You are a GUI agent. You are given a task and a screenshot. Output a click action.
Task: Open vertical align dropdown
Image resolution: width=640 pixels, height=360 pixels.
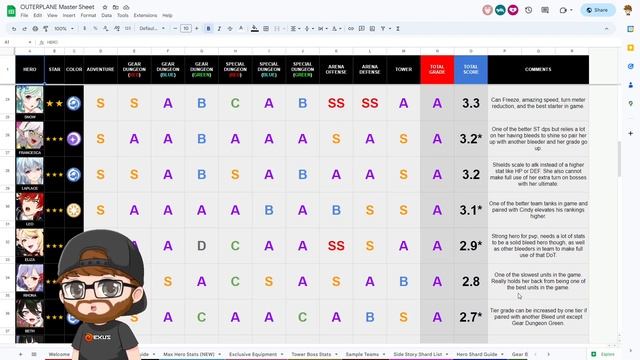(308, 29)
